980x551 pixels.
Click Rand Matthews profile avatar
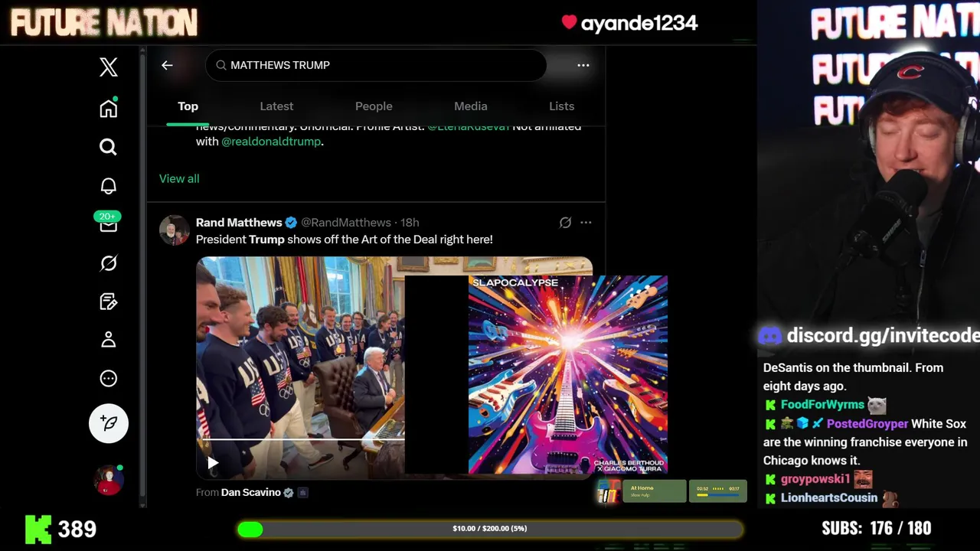click(175, 230)
